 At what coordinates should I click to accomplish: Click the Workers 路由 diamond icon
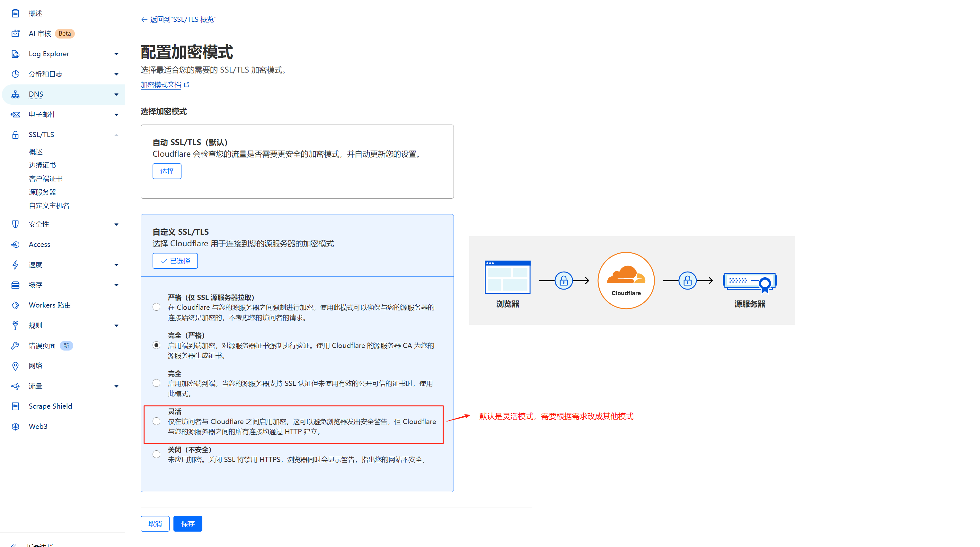tap(15, 305)
